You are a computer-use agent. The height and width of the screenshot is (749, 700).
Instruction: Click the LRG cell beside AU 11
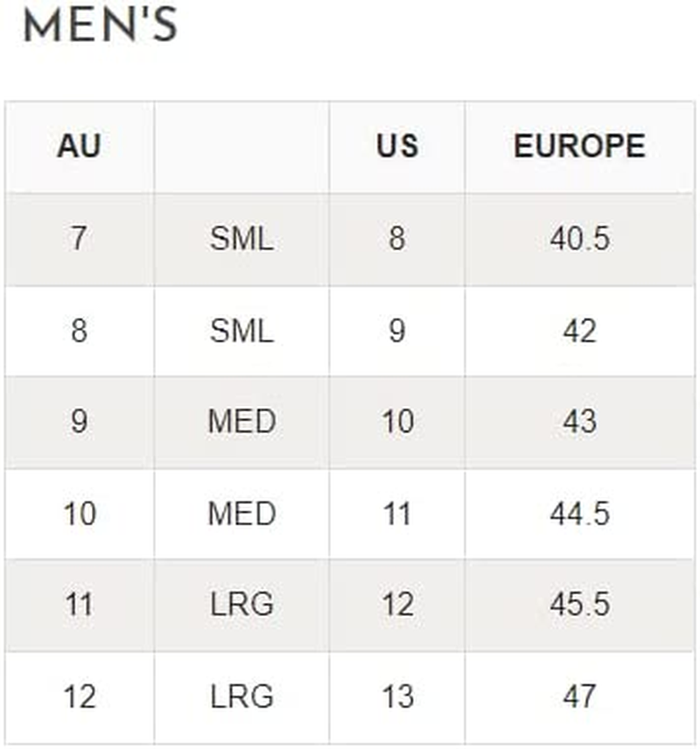click(241, 605)
